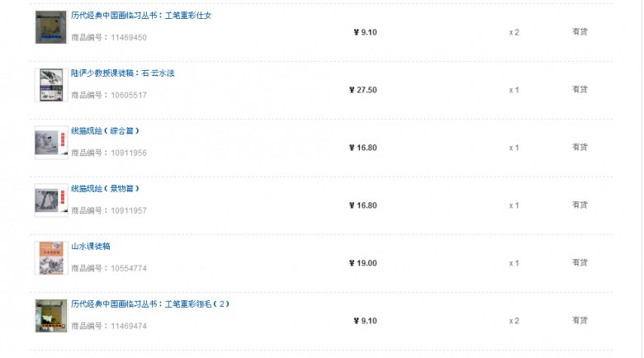Screen dimensions: 644x358
Task: Click the product number 11469450
Action: pos(129,37)
